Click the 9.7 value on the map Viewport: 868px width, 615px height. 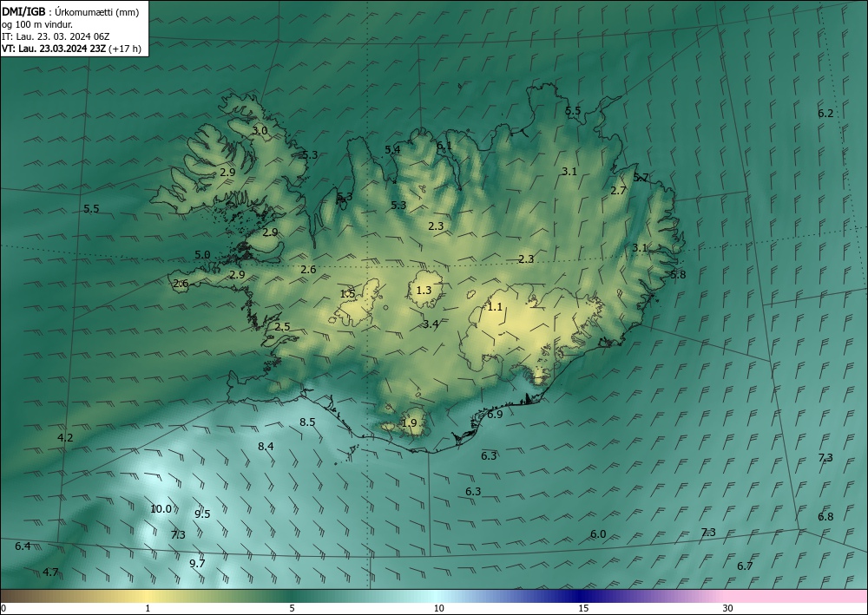tap(197, 564)
